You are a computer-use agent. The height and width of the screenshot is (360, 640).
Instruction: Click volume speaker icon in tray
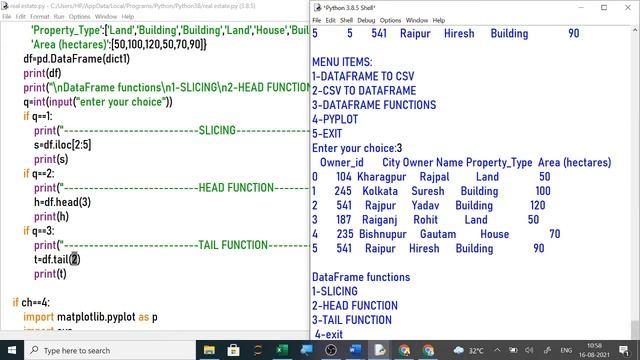(529, 350)
